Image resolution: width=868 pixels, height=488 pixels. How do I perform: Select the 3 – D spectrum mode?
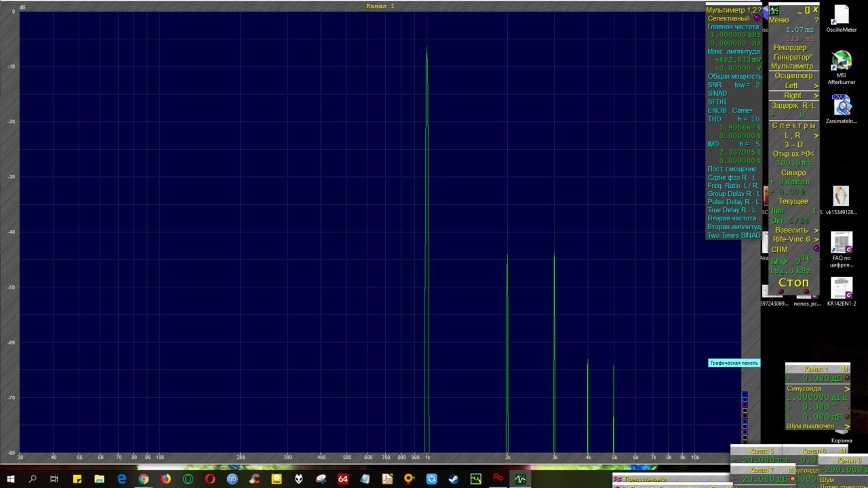click(x=793, y=144)
